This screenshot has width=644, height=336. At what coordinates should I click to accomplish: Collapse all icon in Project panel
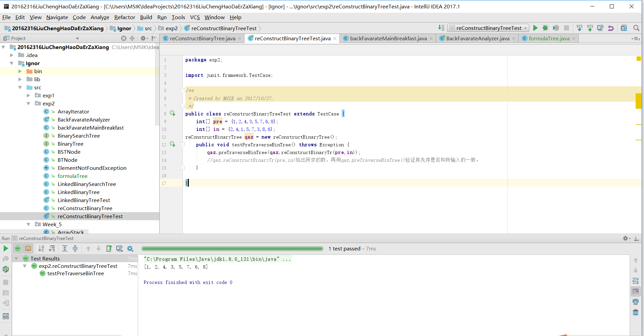(132, 38)
